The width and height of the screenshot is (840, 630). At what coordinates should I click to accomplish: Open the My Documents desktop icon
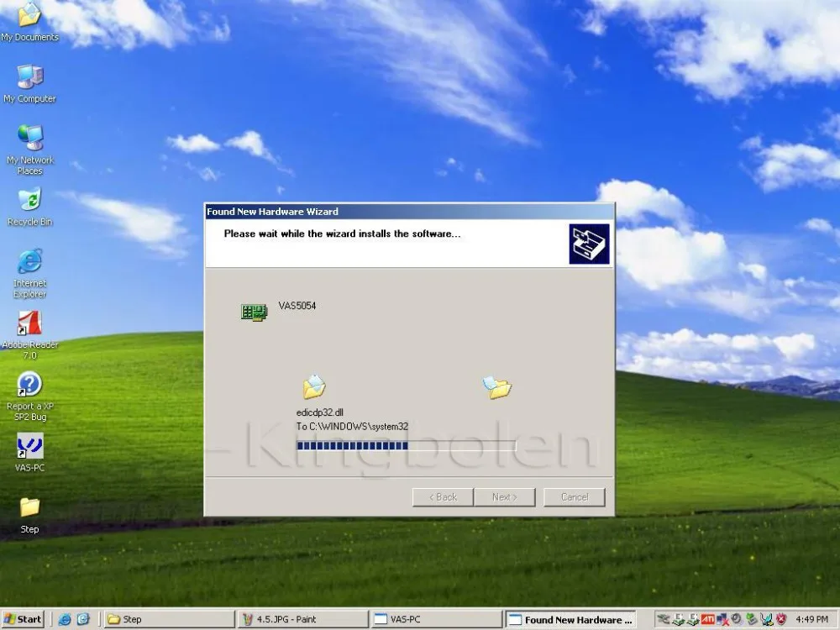tap(29, 22)
